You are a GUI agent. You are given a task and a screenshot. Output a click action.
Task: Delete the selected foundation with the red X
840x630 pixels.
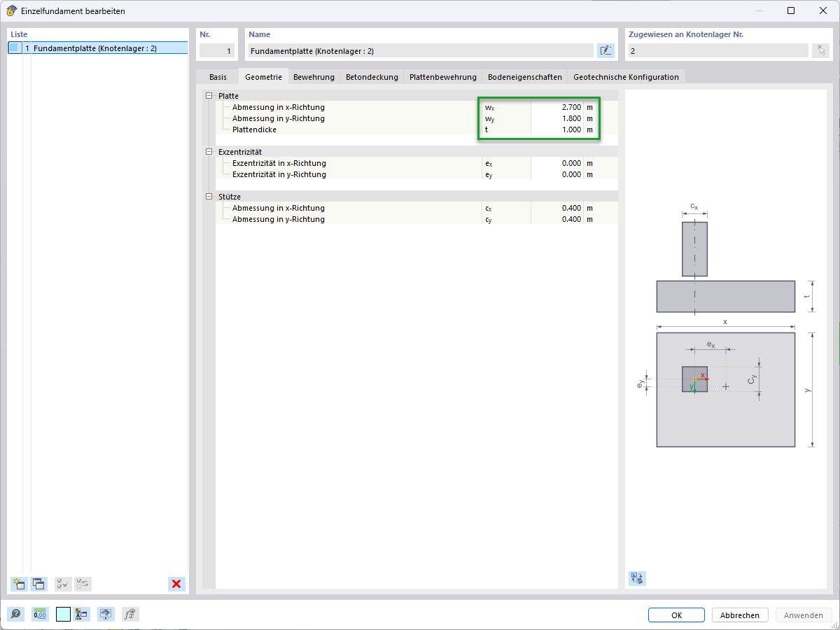click(176, 584)
